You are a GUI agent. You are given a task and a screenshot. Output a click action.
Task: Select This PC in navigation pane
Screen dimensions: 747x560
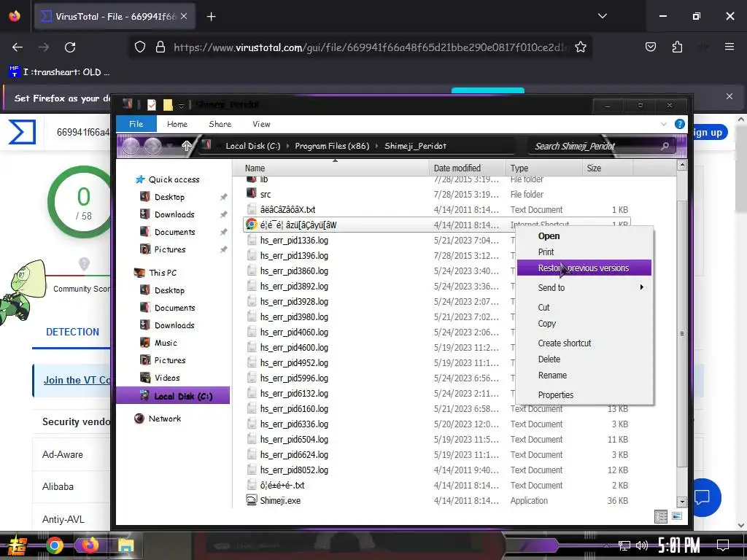click(163, 273)
